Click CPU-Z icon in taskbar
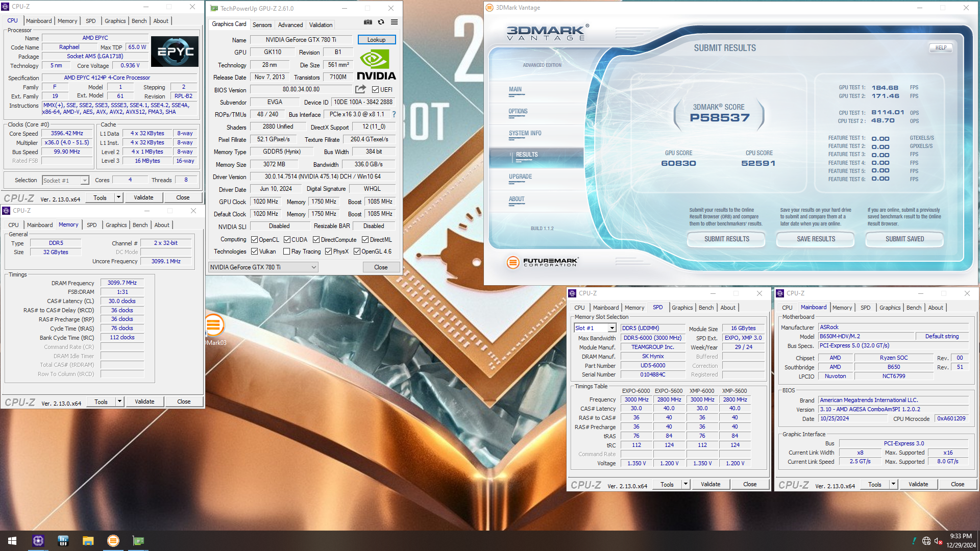Image resolution: width=980 pixels, height=551 pixels. (x=38, y=541)
